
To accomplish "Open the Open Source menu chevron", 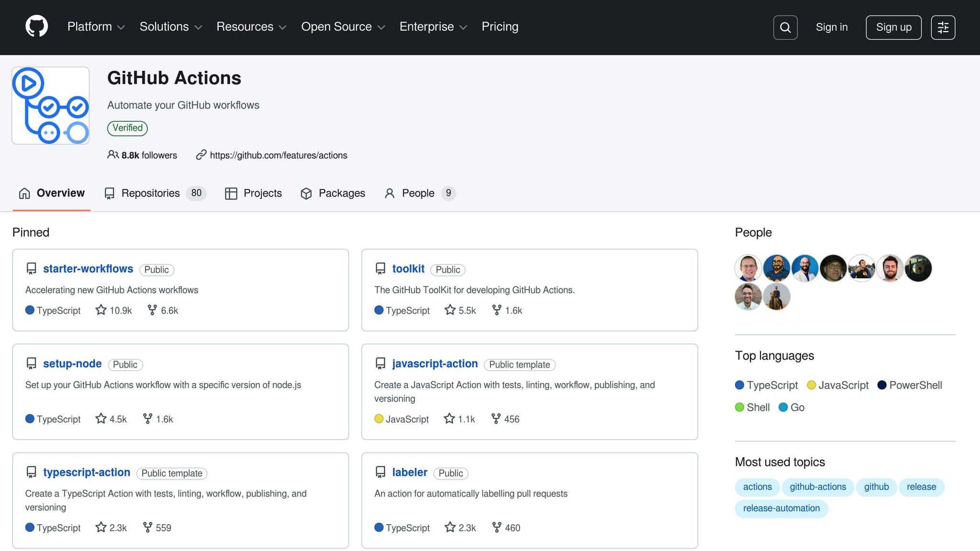I will pyautogui.click(x=381, y=27).
